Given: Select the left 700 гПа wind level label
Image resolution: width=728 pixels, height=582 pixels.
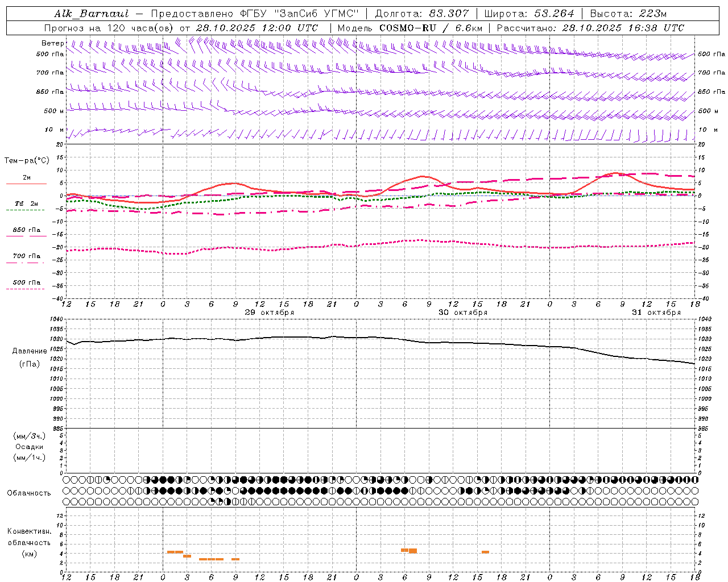Looking at the screenshot, I should click(50, 73).
